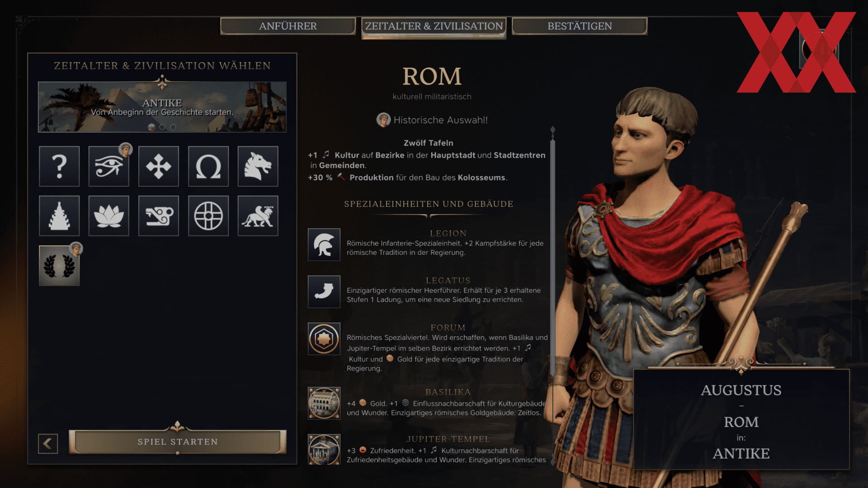Select the stepped pyramid civilization icon
868x488 pixels.
coord(59,216)
